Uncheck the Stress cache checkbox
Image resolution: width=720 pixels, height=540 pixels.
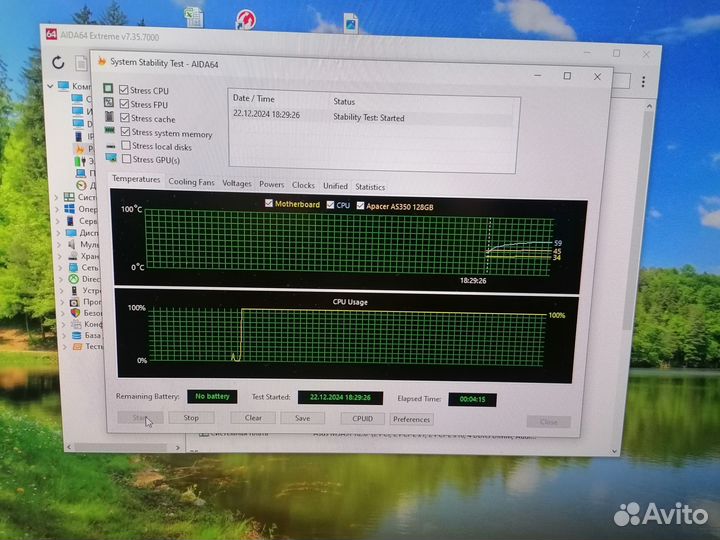(x=125, y=118)
